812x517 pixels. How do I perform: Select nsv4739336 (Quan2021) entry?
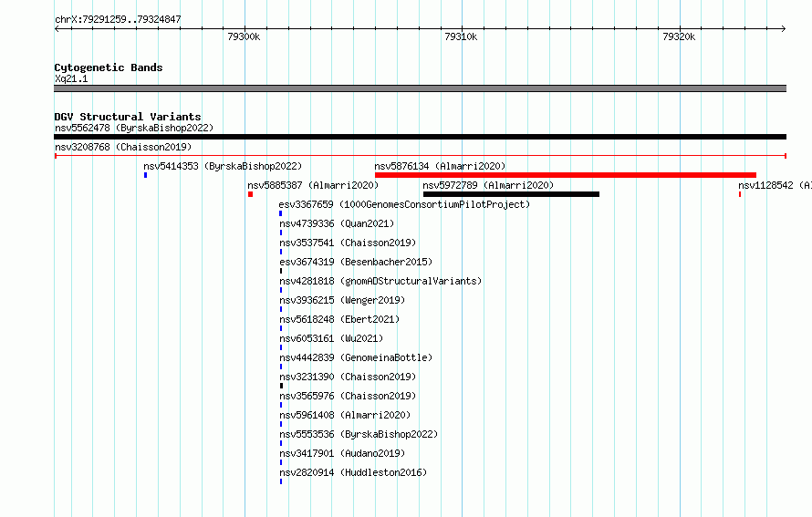337,223
